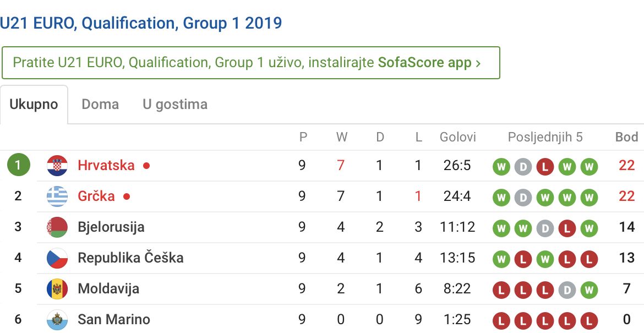Open the U21 EURO Qualification Group 1 title link
This screenshot has width=644, height=333.
[141, 23]
